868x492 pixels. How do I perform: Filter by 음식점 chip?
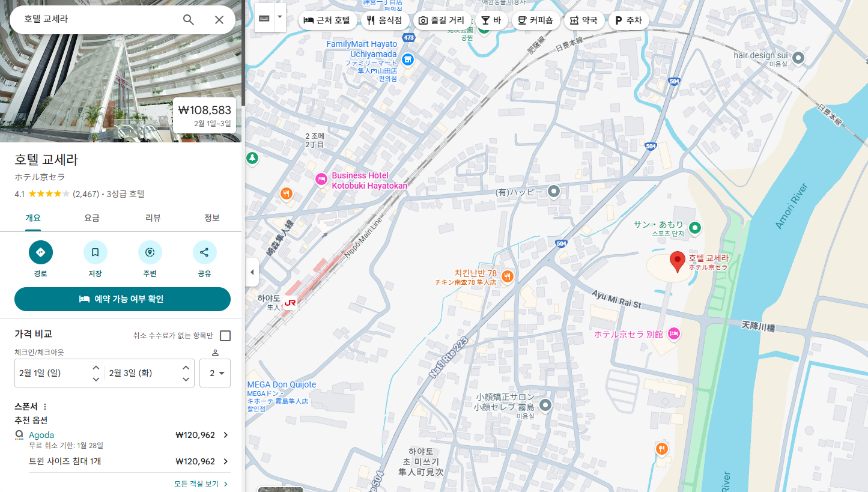click(384, 20)
